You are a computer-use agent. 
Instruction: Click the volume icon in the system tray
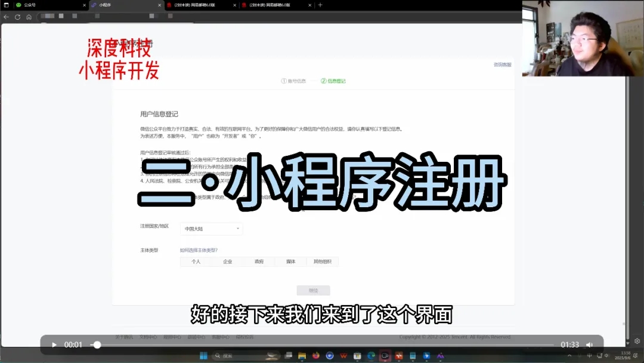tap(606, 356)
